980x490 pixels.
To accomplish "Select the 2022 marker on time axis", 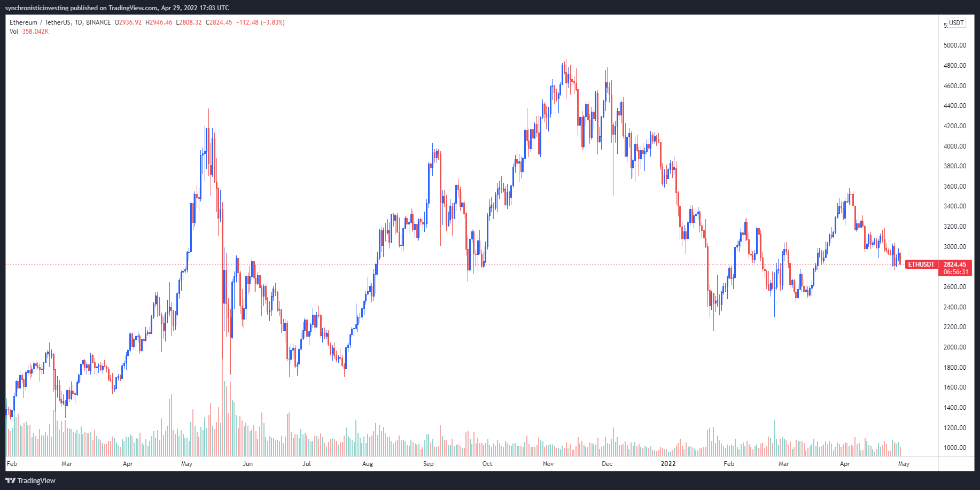I will click(x=668, y=464).
